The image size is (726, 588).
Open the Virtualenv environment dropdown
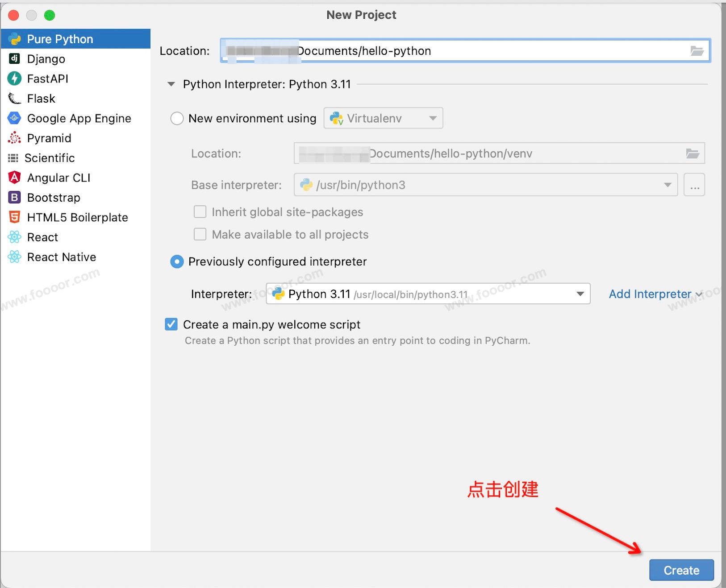point(383,118)
